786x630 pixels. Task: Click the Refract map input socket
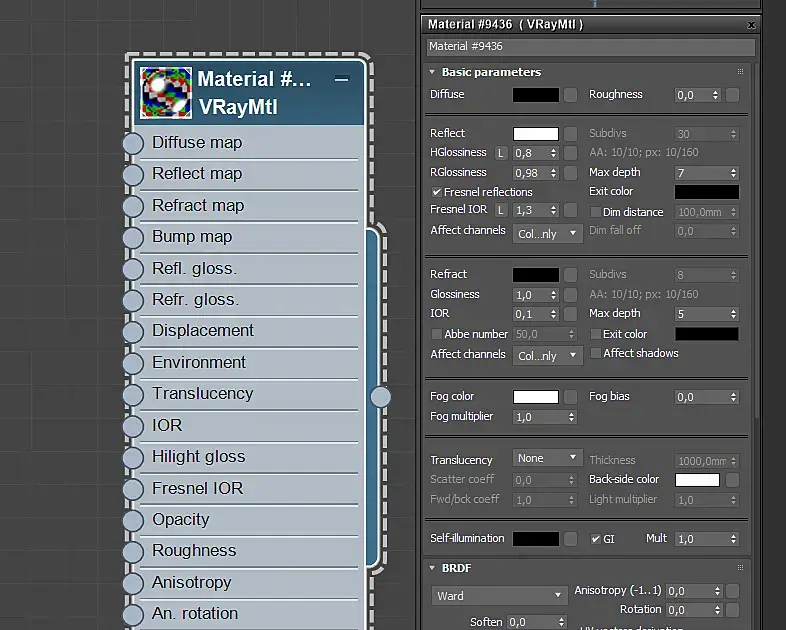[133, 206]
